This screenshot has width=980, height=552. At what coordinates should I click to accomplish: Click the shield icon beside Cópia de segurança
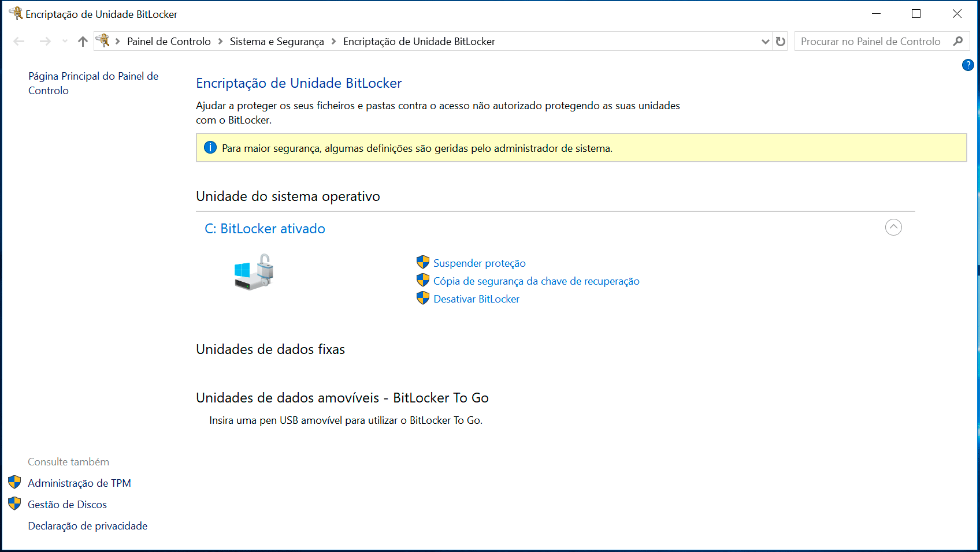click(x=423, y=280)
